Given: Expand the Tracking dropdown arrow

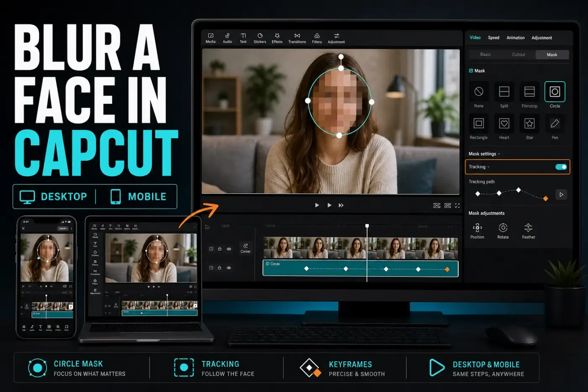Looking at the screenshot, I should 488,167.
